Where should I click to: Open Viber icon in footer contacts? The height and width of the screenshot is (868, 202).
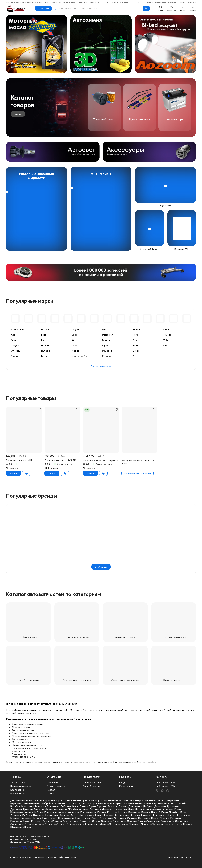[x=157, y=791]
